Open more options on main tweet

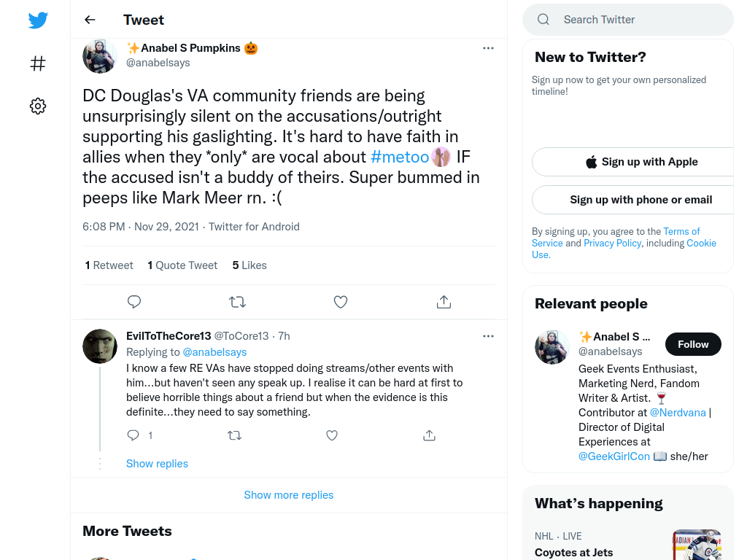488,48
